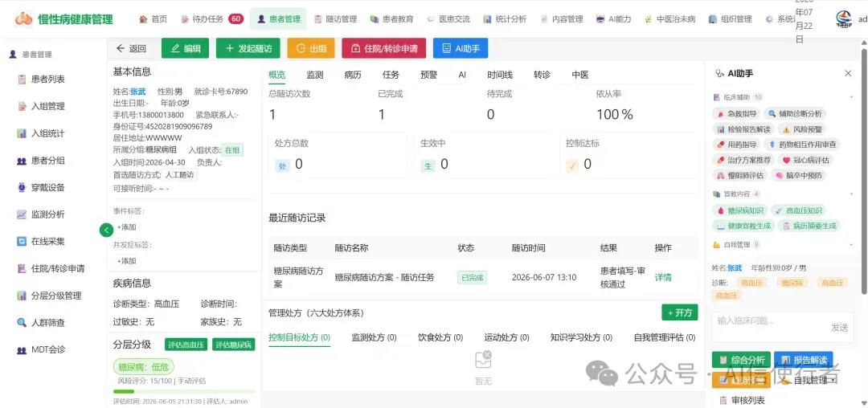Click the orange 出组 button
This screenshot has height=408, width=868.
pyautogui.click(x=311, y=48)
